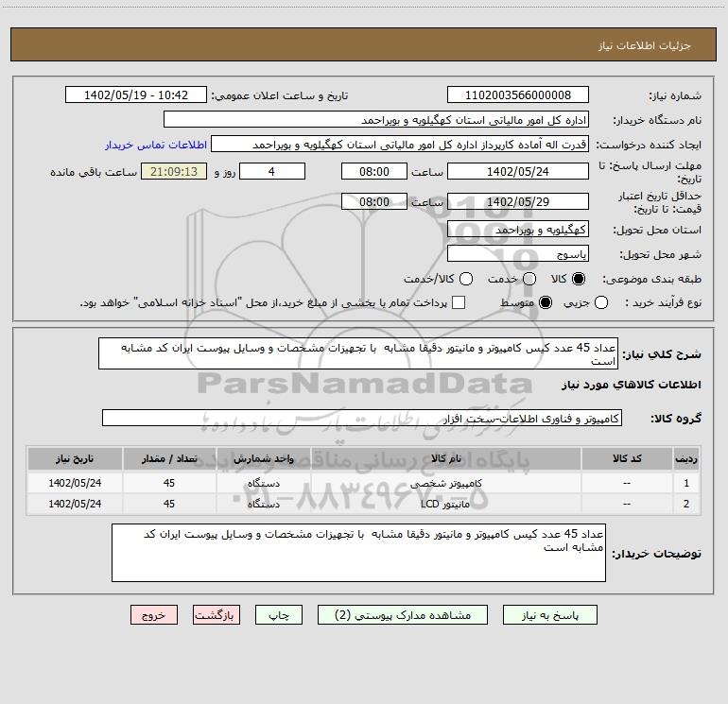Click the گروه کالا field
This screenshot has height=704, width=728.
[362, 418]
